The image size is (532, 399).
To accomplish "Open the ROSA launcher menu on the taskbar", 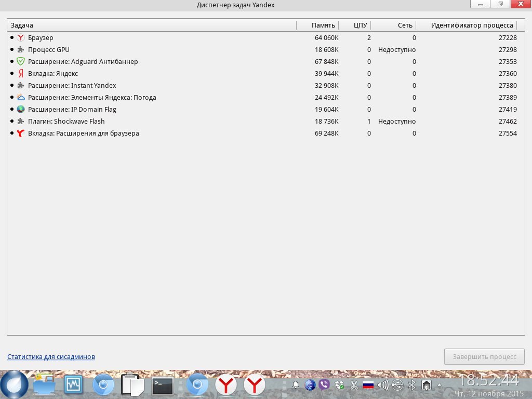I will coord(14,384).
